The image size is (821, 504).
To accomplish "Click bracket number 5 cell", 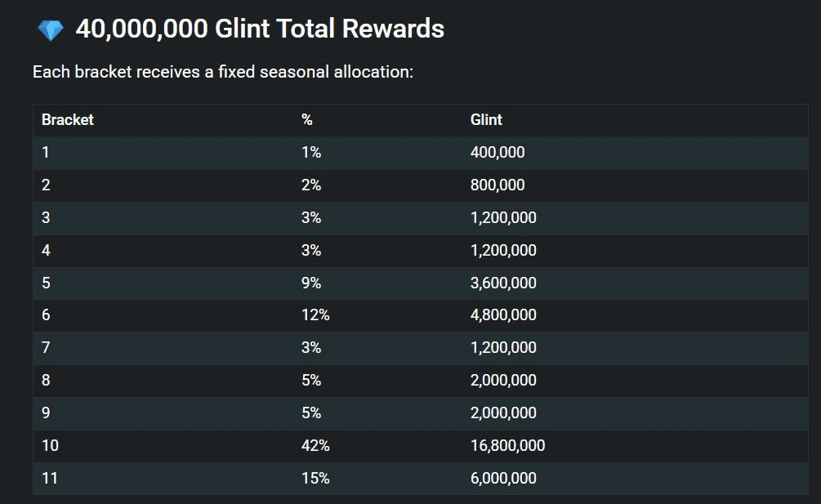I will click(x=47, y=283).
